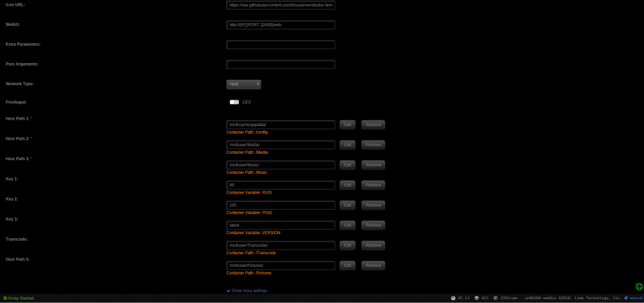Click the CPU temperature icon beside 47.1 C

point(453,298)
